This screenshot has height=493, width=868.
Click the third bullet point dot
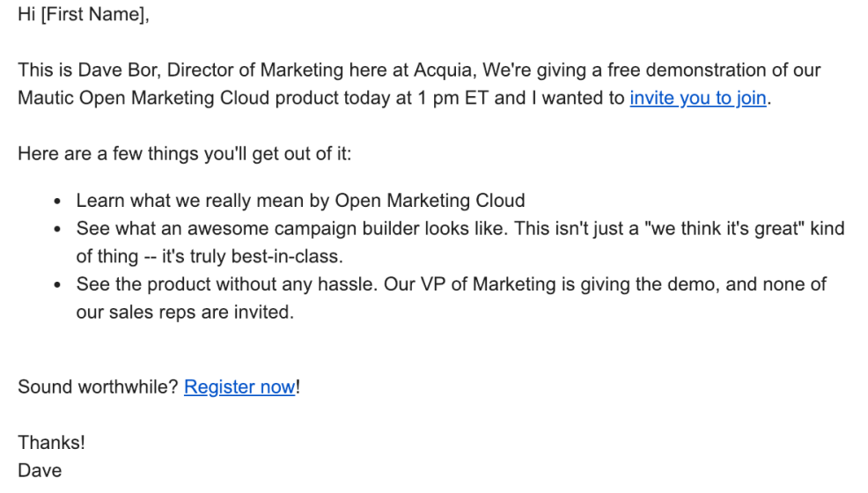pos(57,285)
